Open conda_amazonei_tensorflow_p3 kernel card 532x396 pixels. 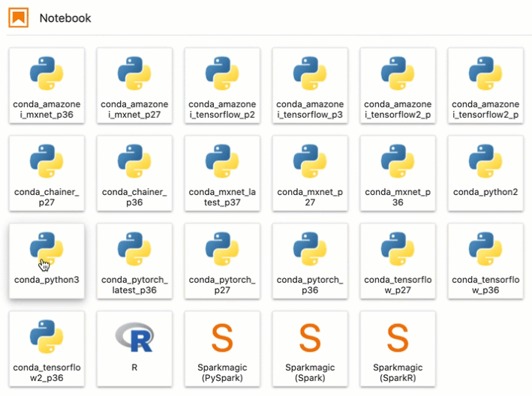[310, 85]
